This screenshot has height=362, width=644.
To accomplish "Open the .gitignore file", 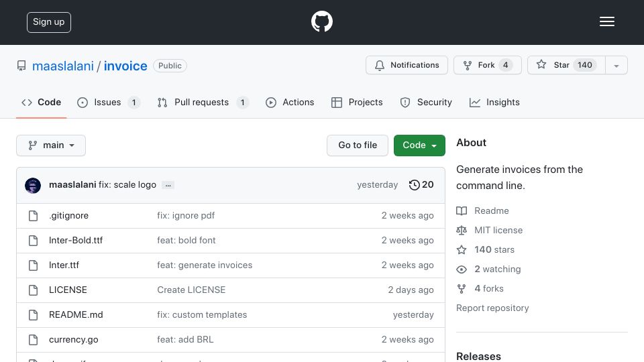I will tap(68, 215).
